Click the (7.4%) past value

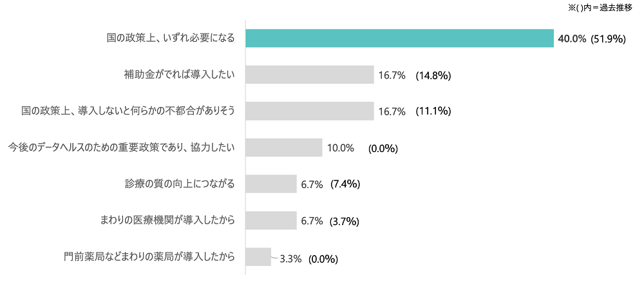coord(345,185)
